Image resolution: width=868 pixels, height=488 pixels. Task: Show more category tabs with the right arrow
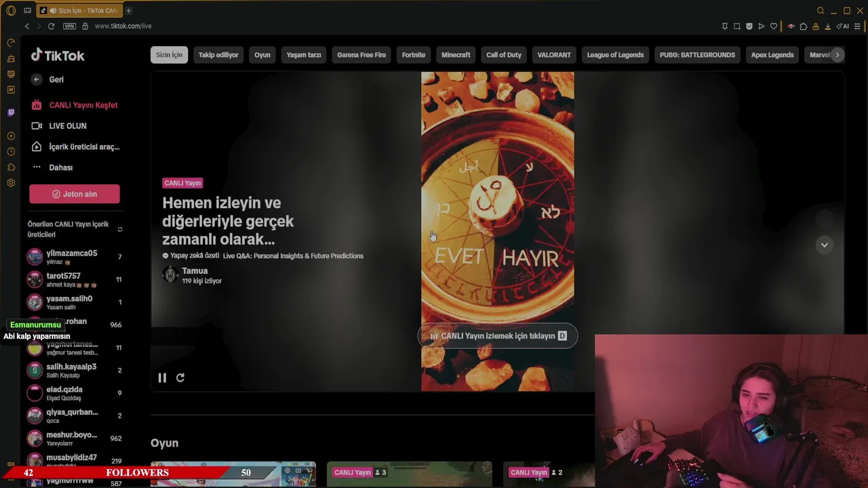(x=837, y=55)
